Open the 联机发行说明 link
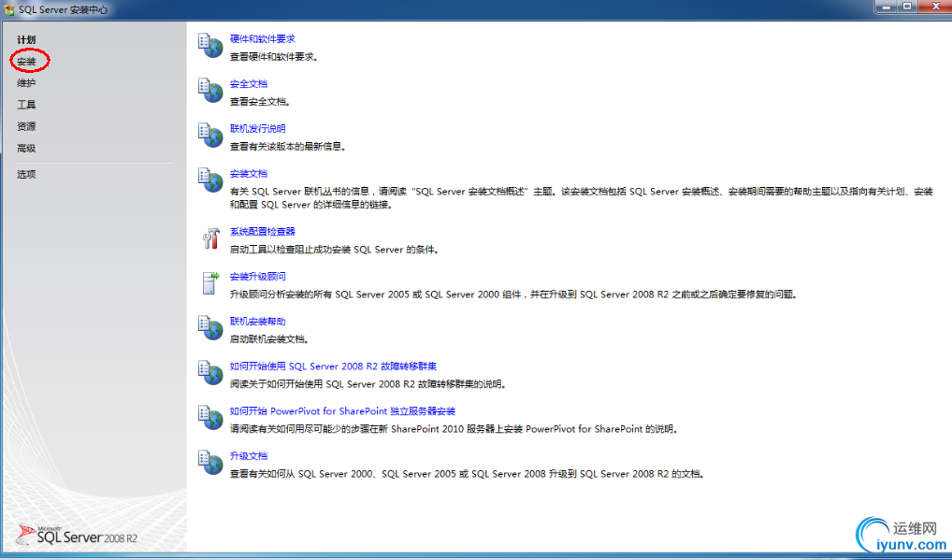Screen dimensions: 952x560 click(257, 129)
